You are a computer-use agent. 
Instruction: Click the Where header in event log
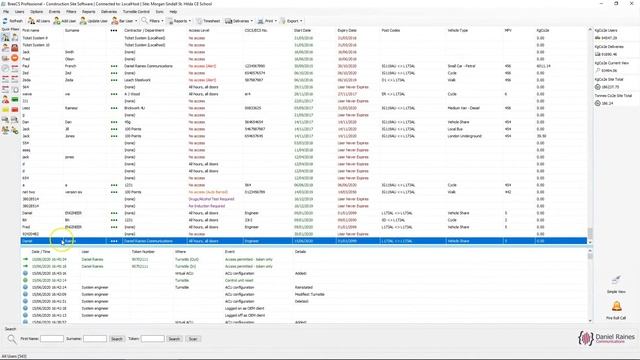click(180, 252)
